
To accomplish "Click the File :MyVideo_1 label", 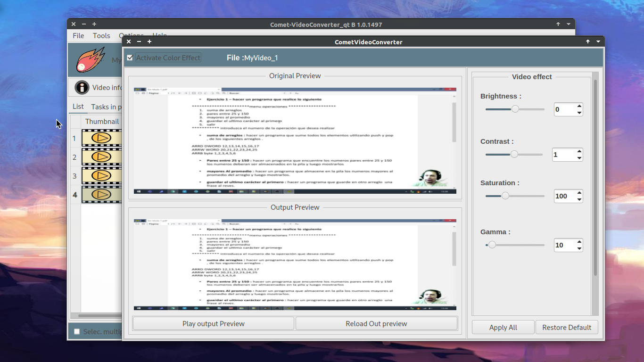I will (x=252, y=58).
